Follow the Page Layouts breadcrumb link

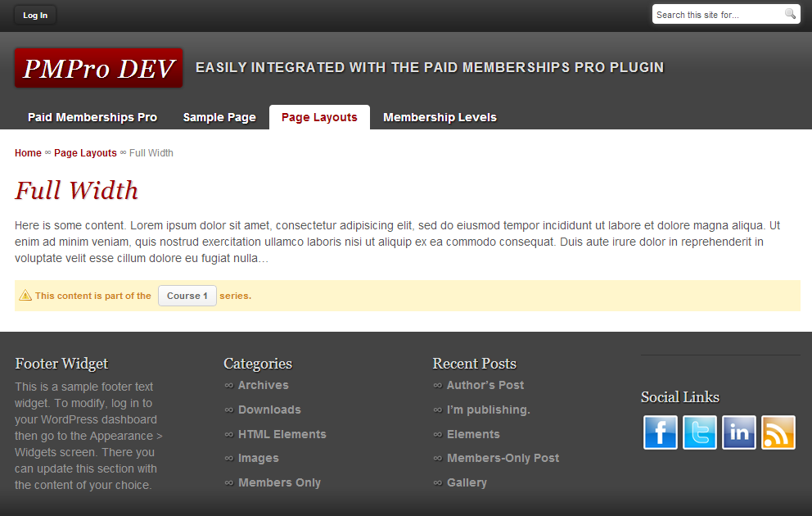click(85, 153)
